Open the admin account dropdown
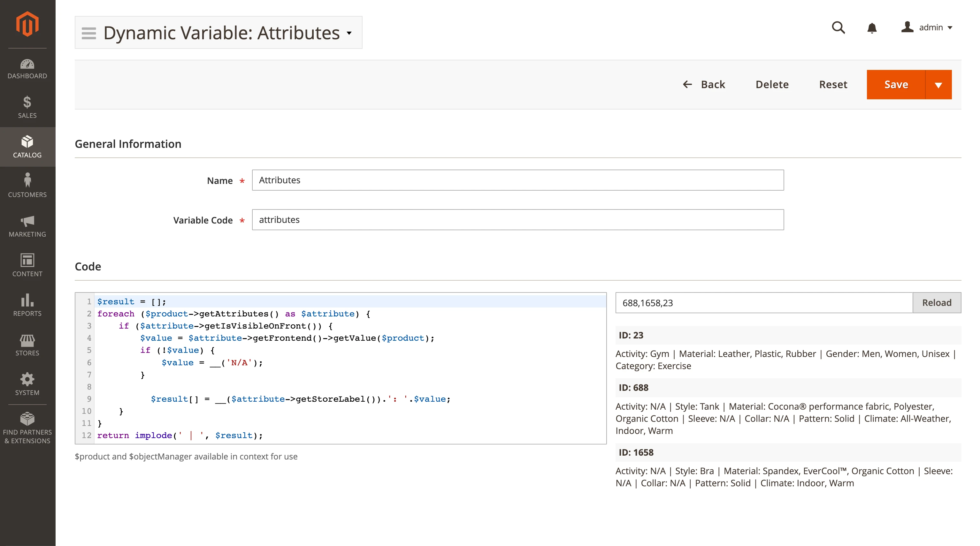Screen dimensions: 980x546 (927, 27)
